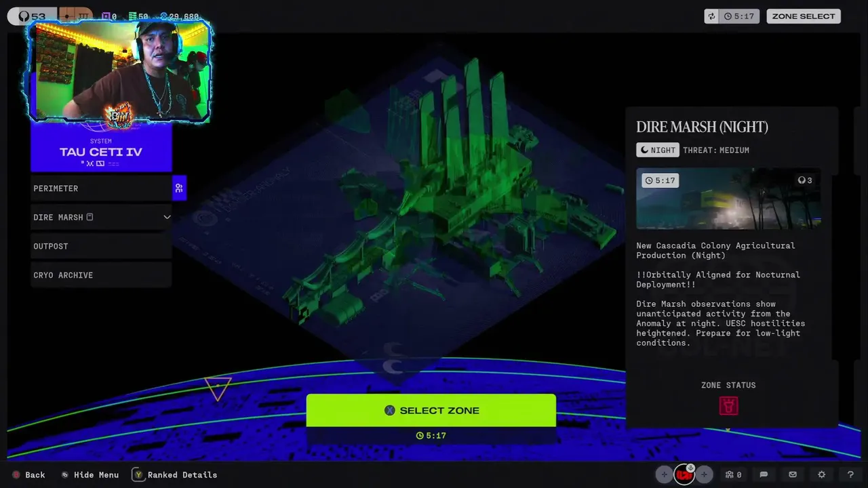The width and height of the screenshot is (868, 488).
Task: Click the green Select Zone button
Action: click(431, 411)
